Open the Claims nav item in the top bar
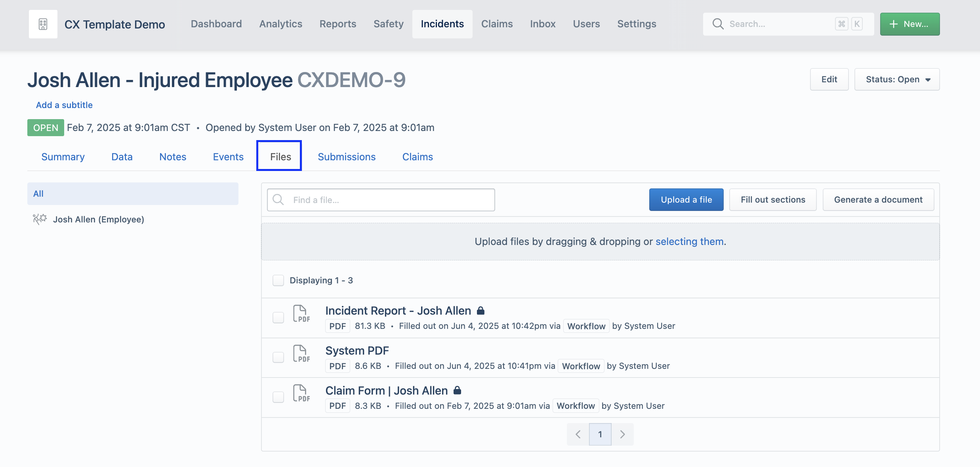 pos(497,24)
